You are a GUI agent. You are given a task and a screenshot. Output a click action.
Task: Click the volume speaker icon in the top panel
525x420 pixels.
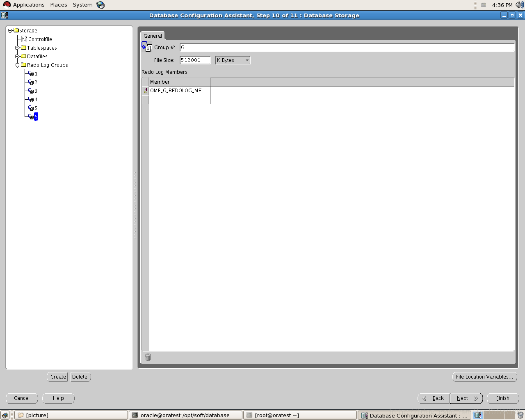coord(520,5)
